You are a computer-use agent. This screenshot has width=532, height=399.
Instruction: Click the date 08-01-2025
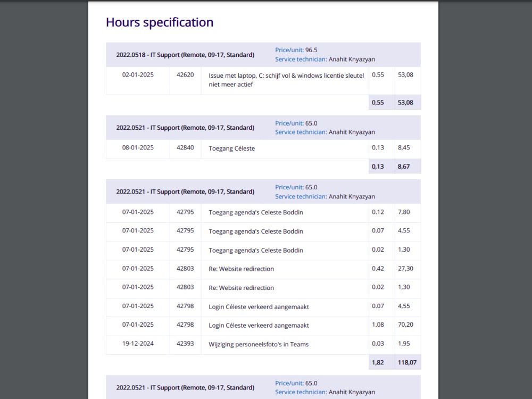coord(138,147)
